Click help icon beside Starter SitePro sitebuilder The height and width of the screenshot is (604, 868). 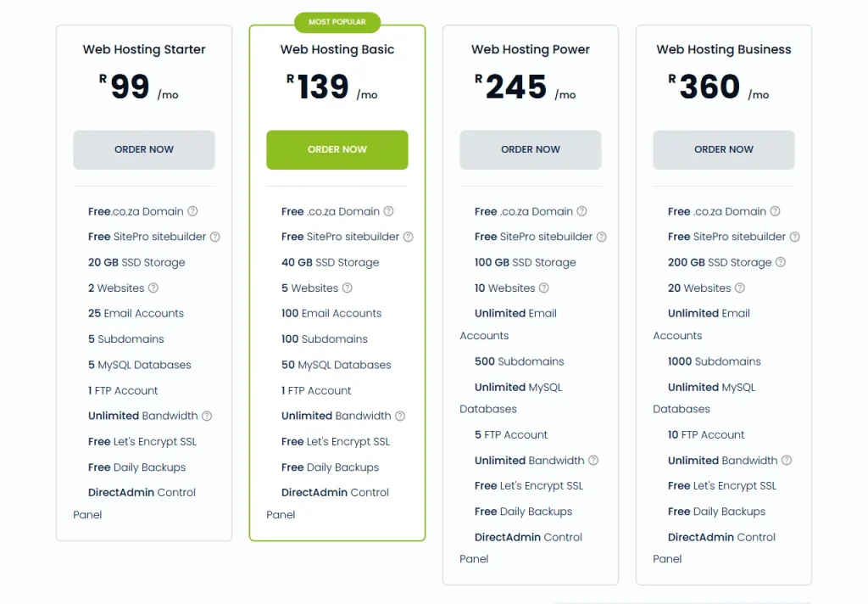pyautogui.click(x=214, y=237)
